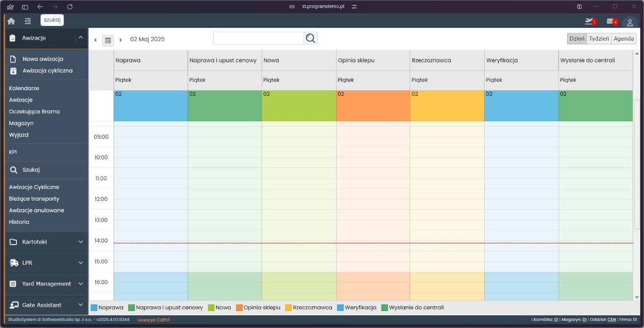Click the browser back arrow
The image size is (644, 328).
pyautogui.click(x=40, y=7)
